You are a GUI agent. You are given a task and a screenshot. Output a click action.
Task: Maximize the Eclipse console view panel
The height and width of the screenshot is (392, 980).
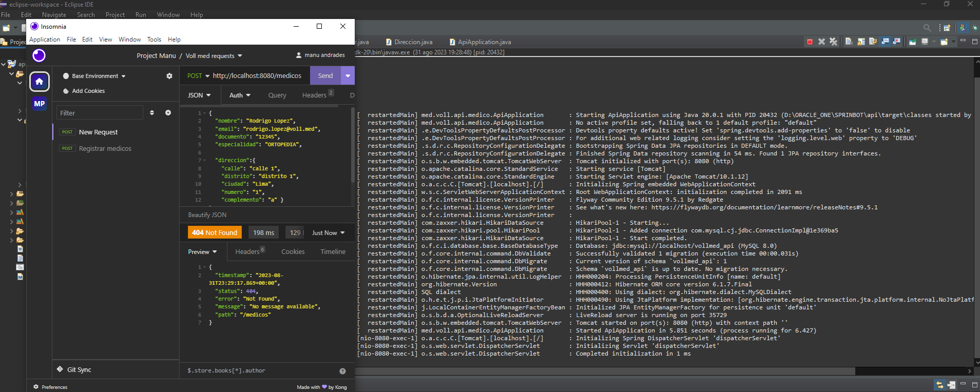975,42
